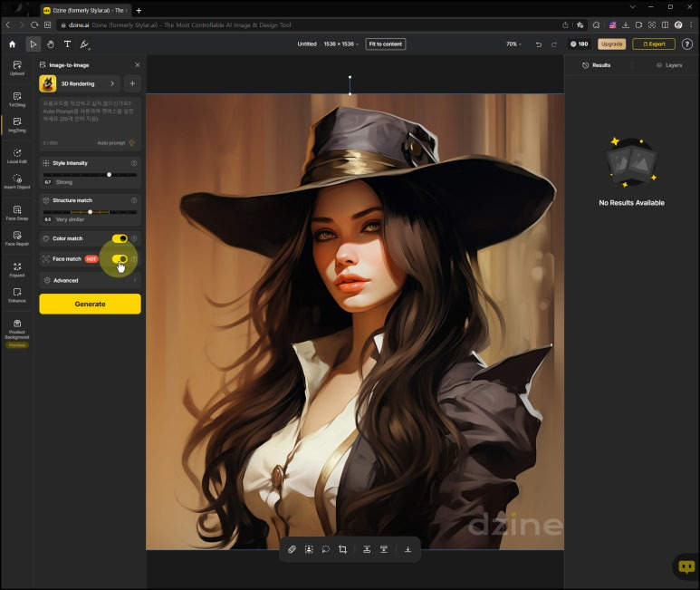Select the hand pan tool
Viewport: 700px width, 590px height.
click(x=51, y=44)
